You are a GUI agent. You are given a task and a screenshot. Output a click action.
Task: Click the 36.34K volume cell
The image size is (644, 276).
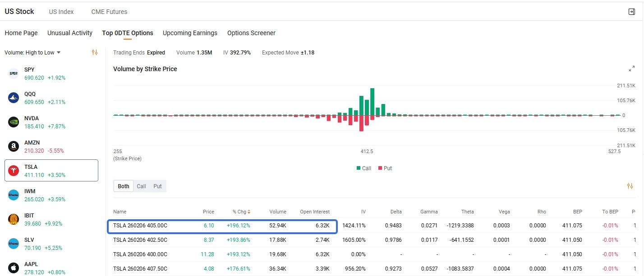pyautogui.click(x=277, y=269)
